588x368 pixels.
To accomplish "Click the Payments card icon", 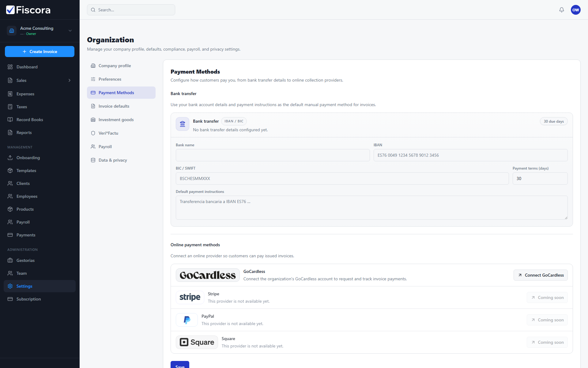I will pyautogui.click(x=10, y=235).
